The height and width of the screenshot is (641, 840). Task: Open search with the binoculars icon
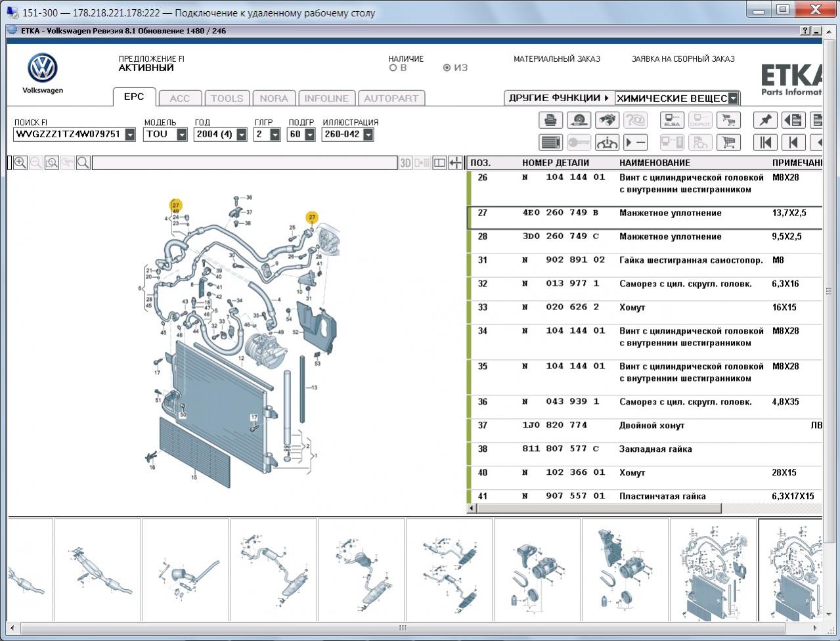point(607,120)
